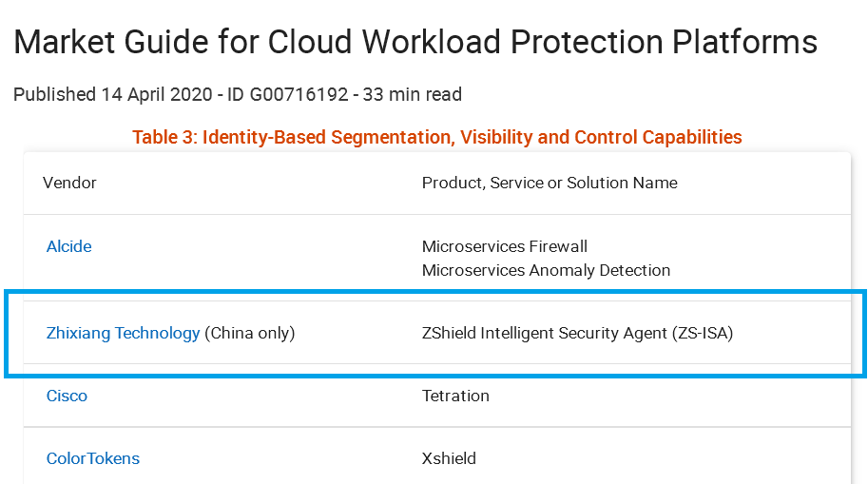Click the Product, Service or Solution Name header
868x484 pixels.
(x=550, y=183)
